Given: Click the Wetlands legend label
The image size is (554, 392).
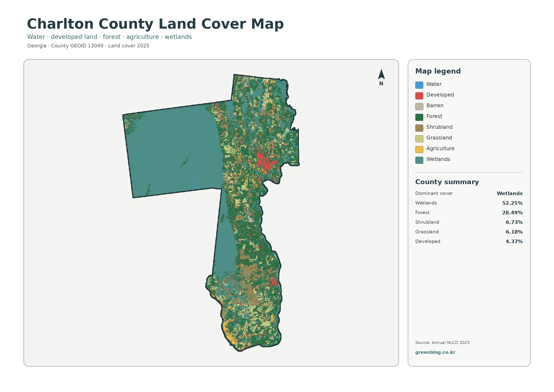Looking at the screenshot, I should 438,159.
